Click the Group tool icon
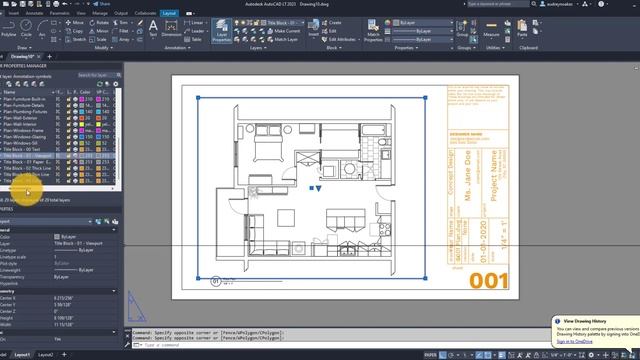This screenshot has height=360, width=640. point(462,29)
